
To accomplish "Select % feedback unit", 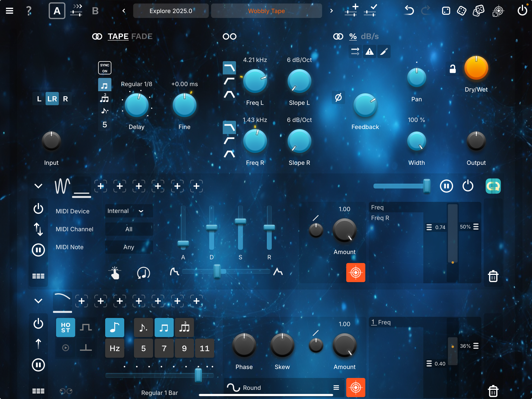I will click(x=353, y=36).
